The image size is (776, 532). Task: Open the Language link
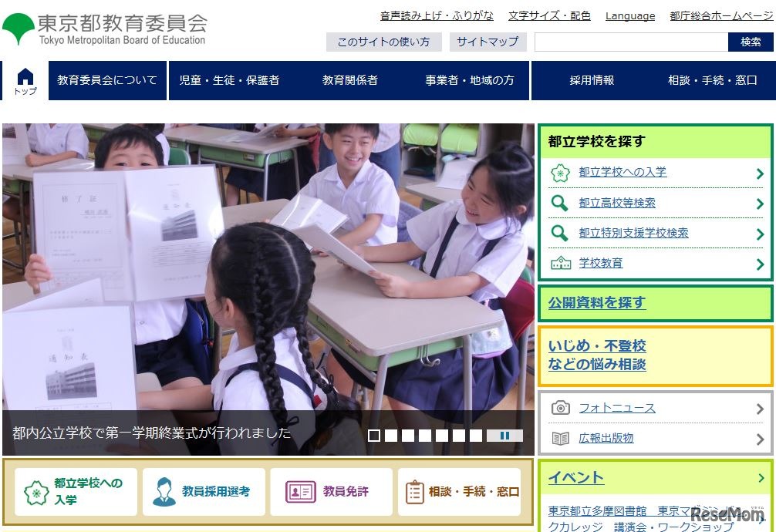coord(630,15)
